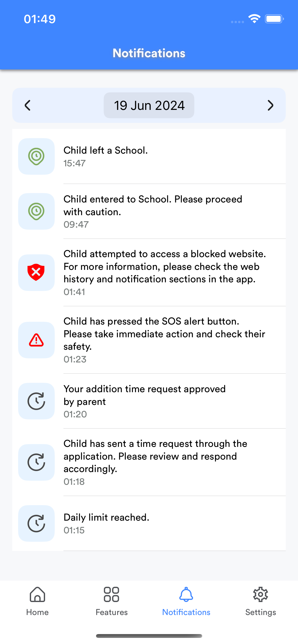Select the 'Daily limit reached' notification text
This screenshot has height=644, width=298.
[106, 518]
